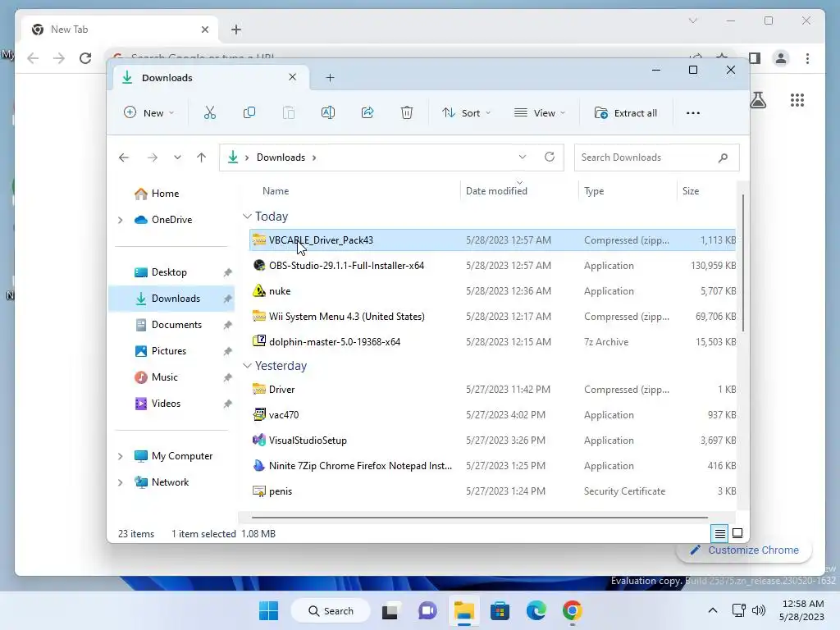This screenshot has width=840, height=630.
Task: Open Chrome three-dot menu
Action: tap(807, 58)
